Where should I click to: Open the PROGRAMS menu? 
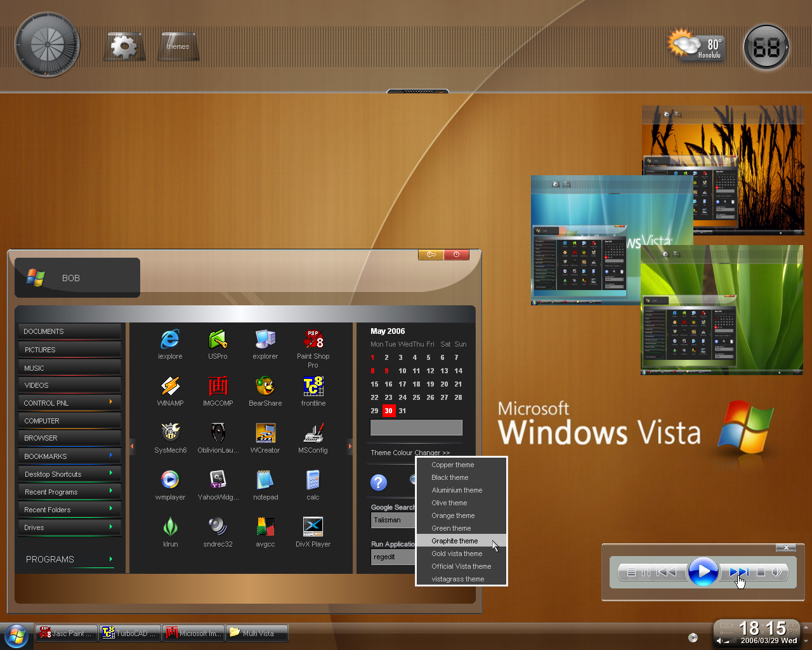[69, 559]
